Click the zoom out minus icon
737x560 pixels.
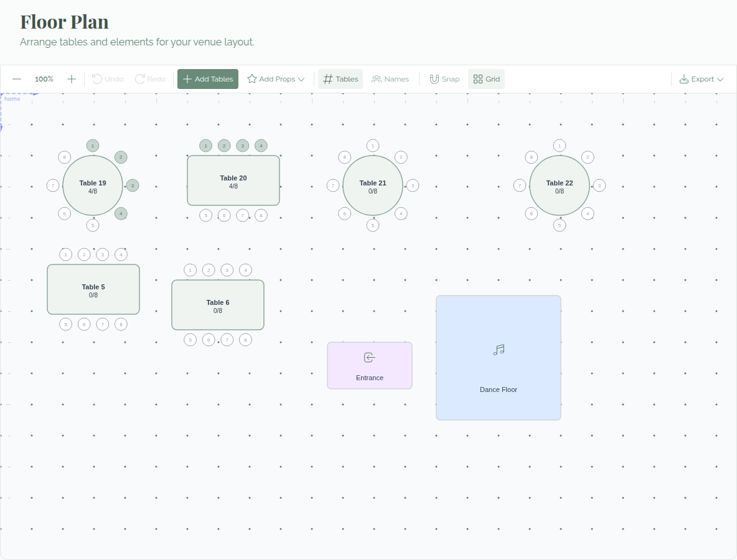pos(16,79)
